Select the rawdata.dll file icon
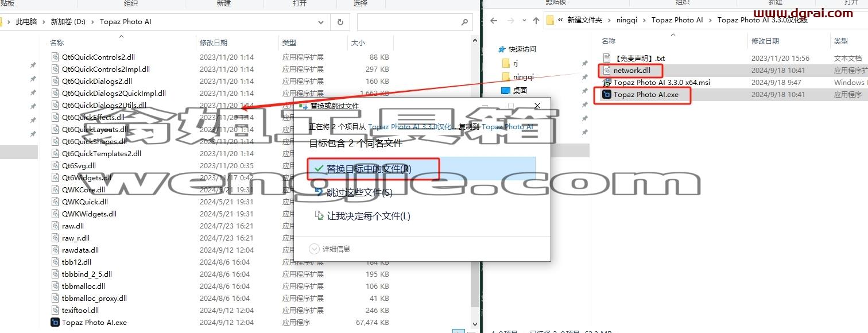This screenshot has height=333, width=868. point(55,250)
